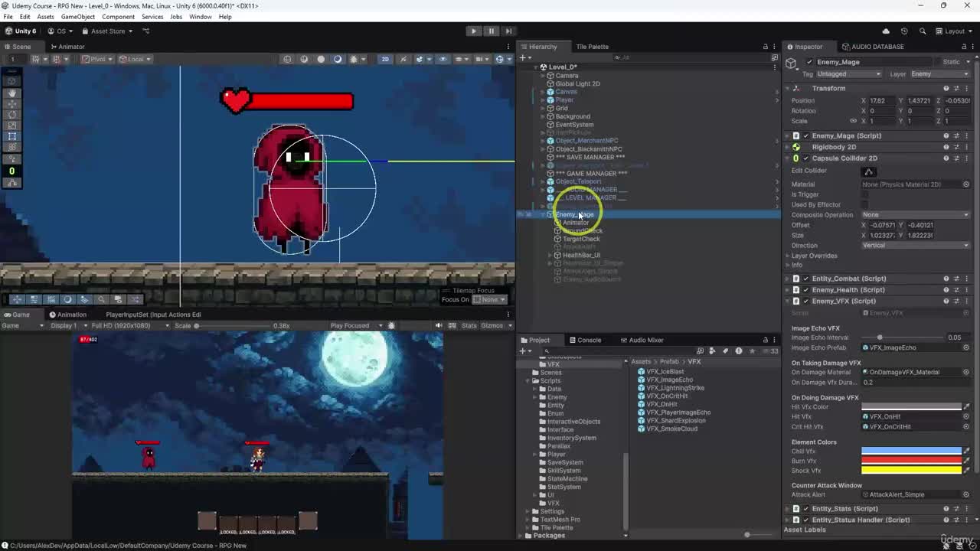This screenshot has width=980, height=551.
Task: Enable the Is Trigger checkbox
Action: [x=865, y=194]
